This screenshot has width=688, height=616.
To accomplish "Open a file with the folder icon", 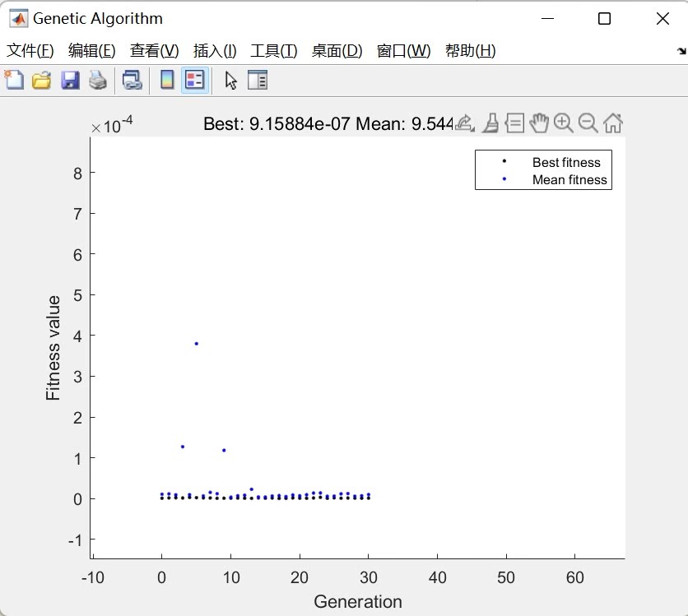I will point(42,81).
